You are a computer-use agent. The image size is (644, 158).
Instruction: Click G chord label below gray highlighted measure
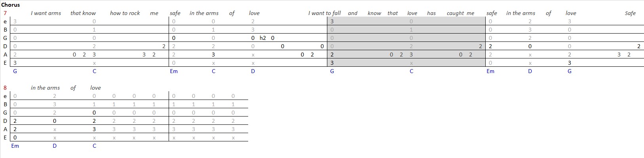tap(332, 71)
